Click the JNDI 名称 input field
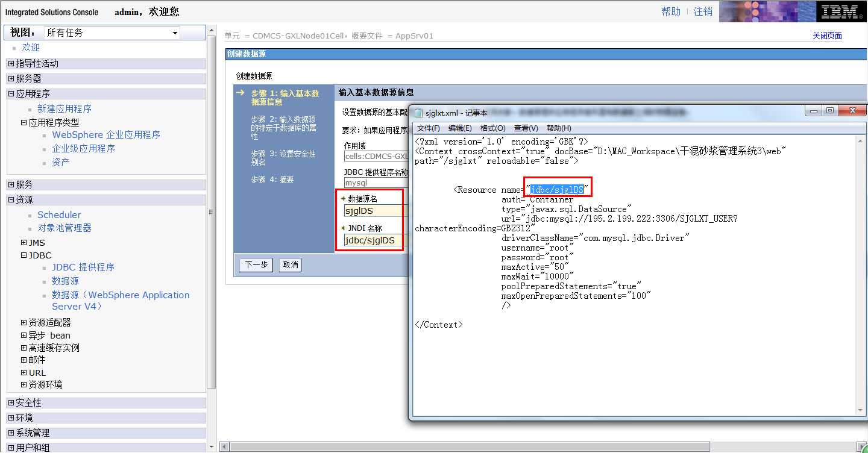 (376, 240)
